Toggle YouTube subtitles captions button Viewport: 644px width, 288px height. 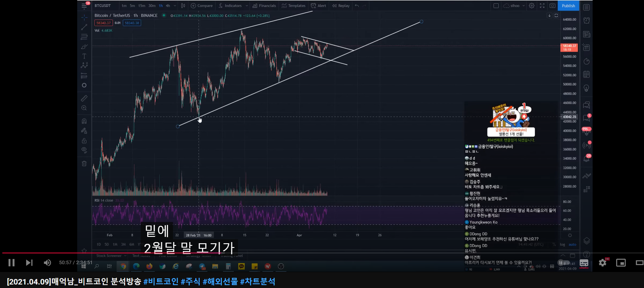point(584,263)
